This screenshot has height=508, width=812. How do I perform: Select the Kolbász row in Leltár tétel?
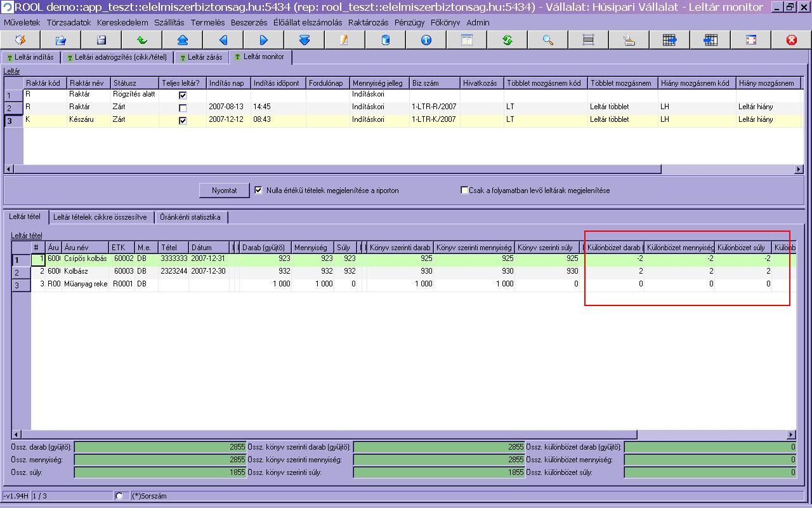[x=75, y=271]
